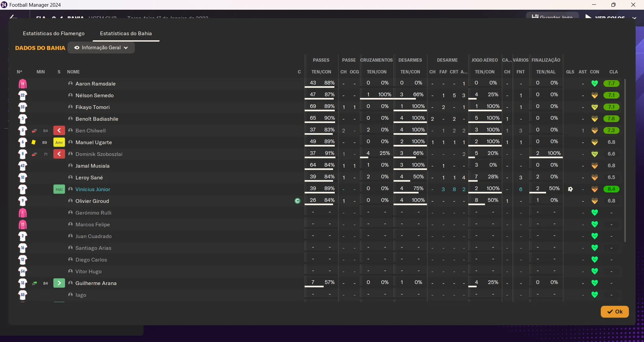Sort by the Nº column header
The height and width of the screenshot is (342, 644).
pyautogui.click(x=19, y=72)
